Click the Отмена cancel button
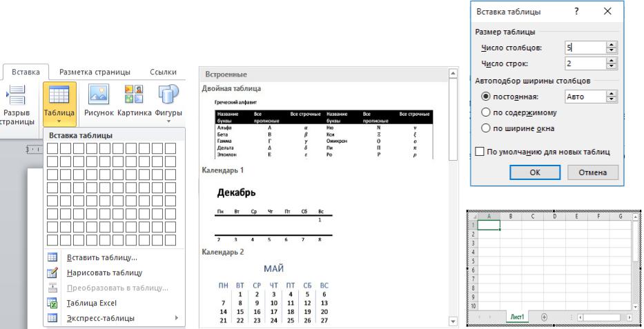The height and width of the screenshot is (329, 644). click(x=593, y=172)
